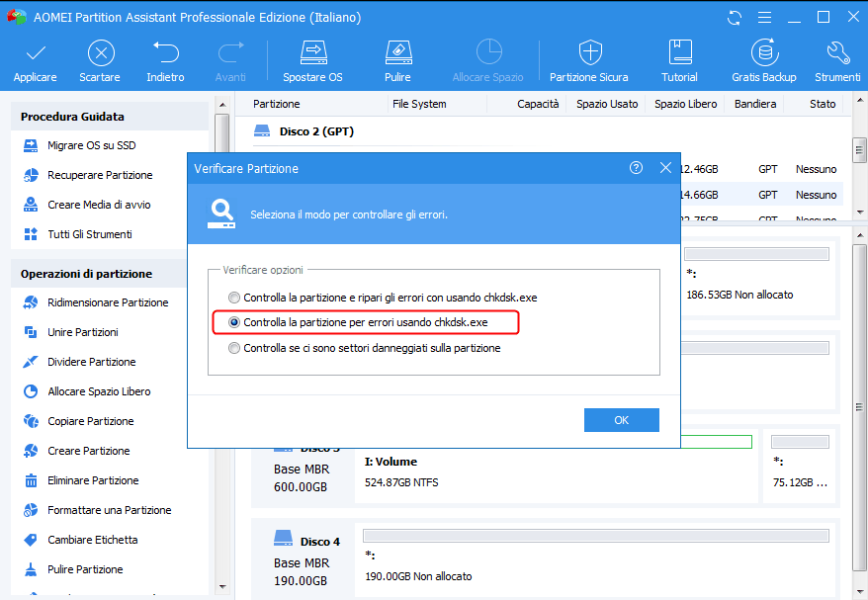Click the refresh icon in title bar

[734, 18]
